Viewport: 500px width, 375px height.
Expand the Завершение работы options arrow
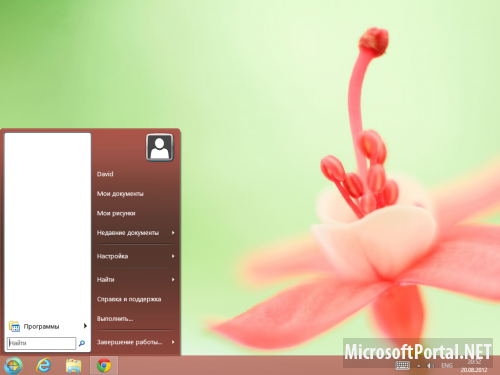click(x=173, y=342)
